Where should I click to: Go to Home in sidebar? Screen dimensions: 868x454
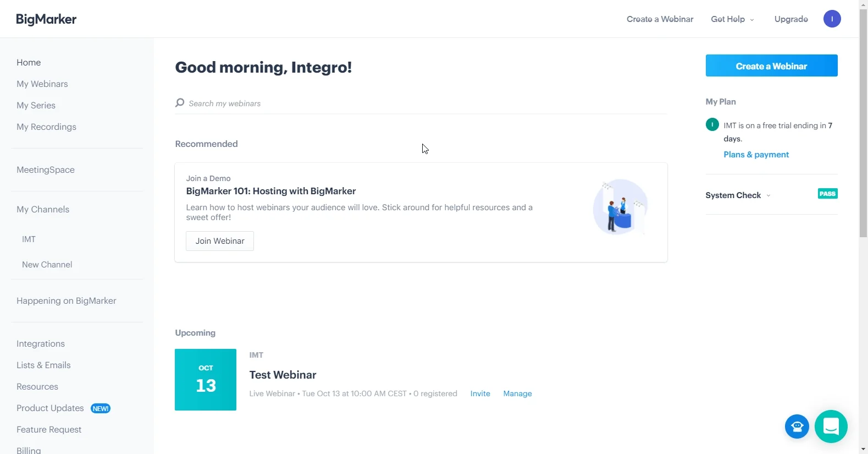point(29,63)
